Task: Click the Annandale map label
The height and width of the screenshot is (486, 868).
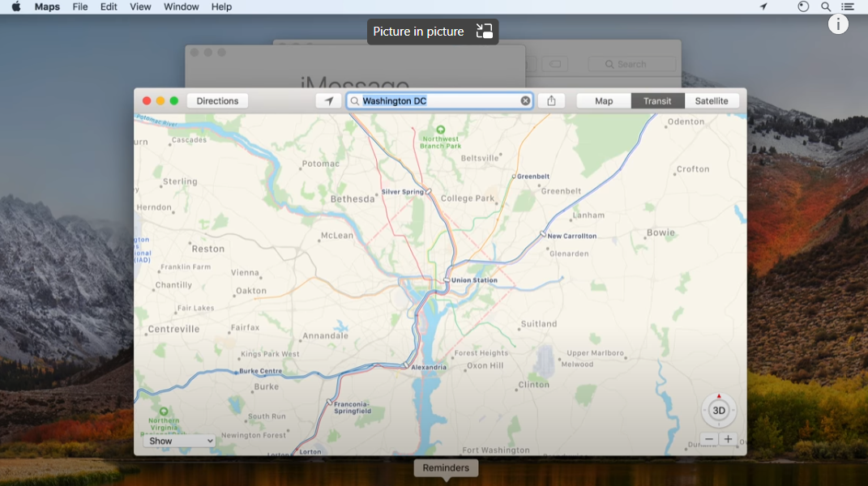Action: 326,335
